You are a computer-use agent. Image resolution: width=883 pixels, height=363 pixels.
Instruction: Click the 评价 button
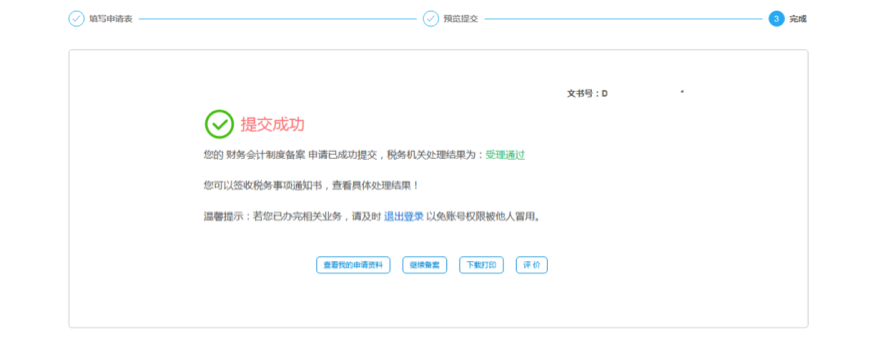coord(532,265)
